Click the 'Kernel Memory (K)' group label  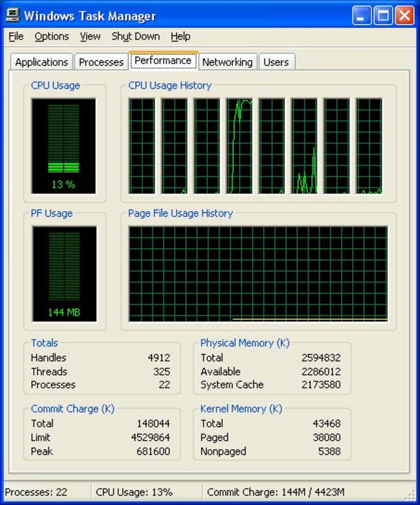point(241,409)
